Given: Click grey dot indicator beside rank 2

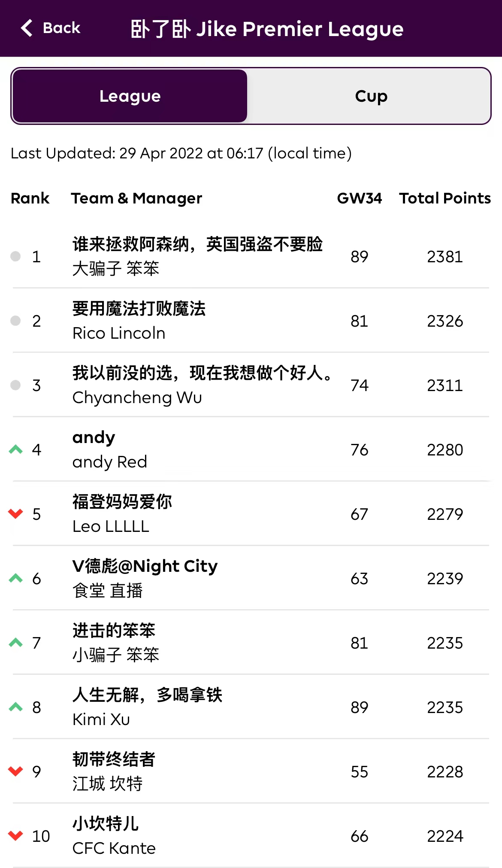Looking at the screenshot, I should tap(15, 321).
